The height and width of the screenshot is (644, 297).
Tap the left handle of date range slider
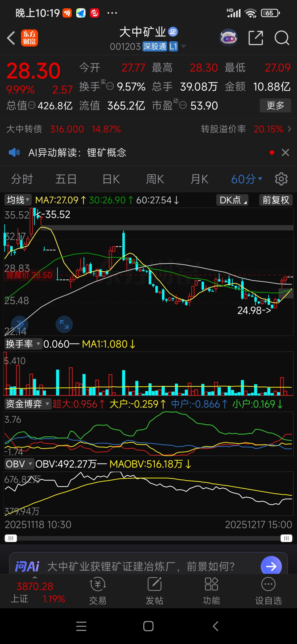[x=11, y=538]
